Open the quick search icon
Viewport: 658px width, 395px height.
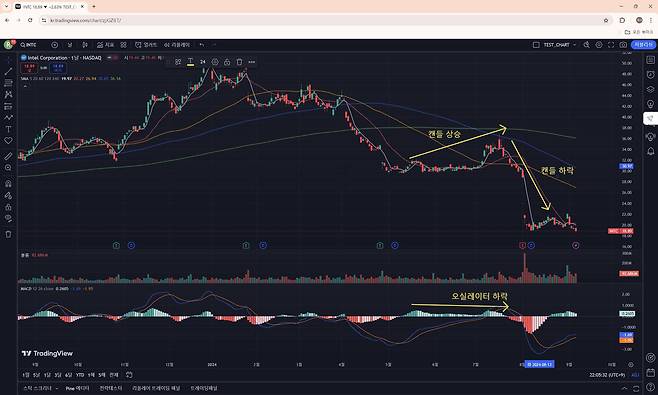click(x=586, y=44)
